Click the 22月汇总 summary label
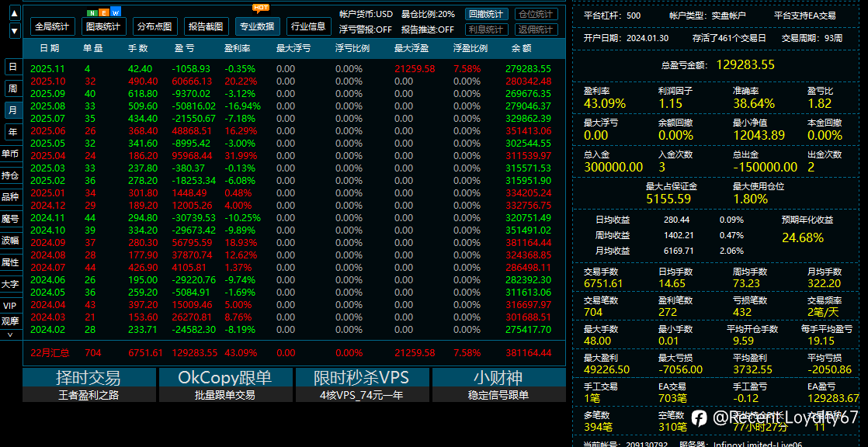Screen dimensions: 868x447 [50, 352]
